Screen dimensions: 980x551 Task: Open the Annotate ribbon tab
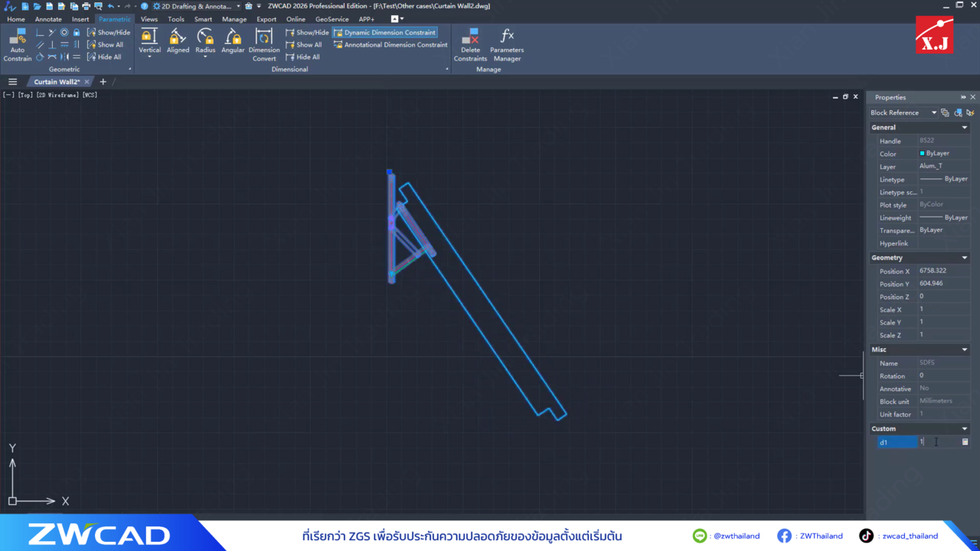click(48, 19)
